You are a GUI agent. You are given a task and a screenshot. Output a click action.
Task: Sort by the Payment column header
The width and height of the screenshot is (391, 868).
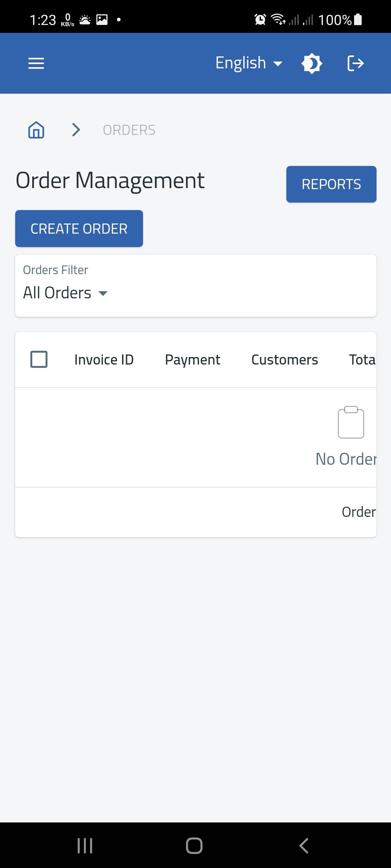click(193, 360)
